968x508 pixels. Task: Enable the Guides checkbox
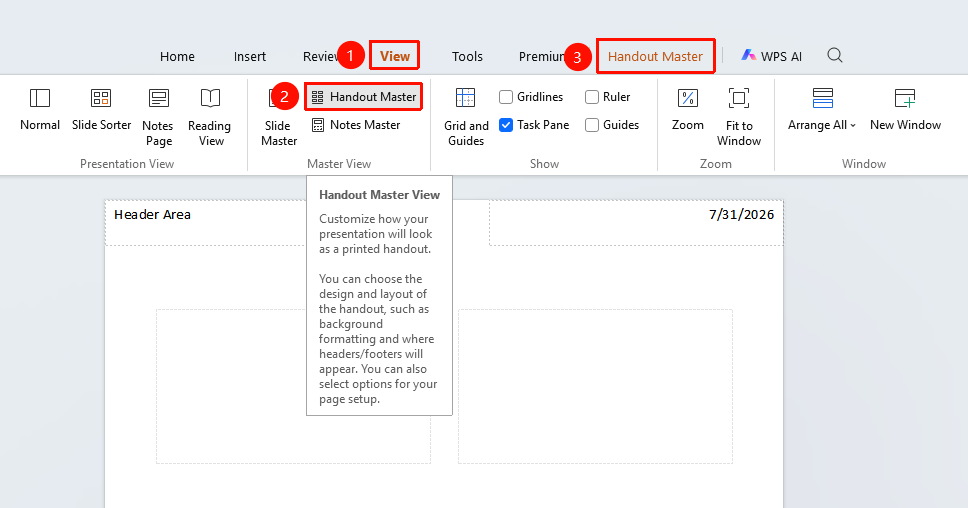pyautogui.click(x=591, y=125)
